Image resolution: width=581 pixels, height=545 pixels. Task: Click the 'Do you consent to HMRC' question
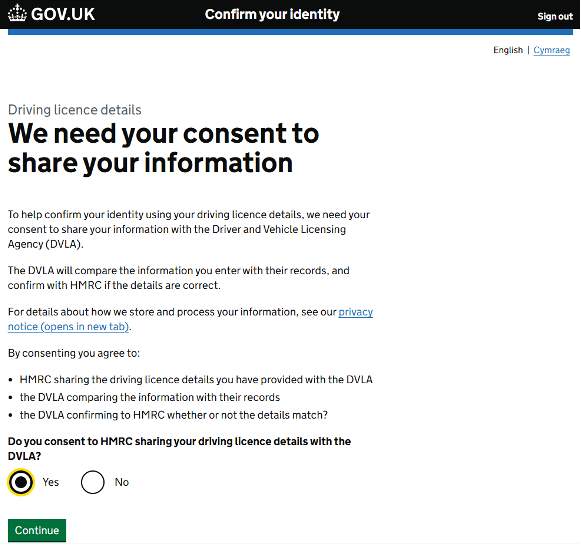tap(179, 449)
